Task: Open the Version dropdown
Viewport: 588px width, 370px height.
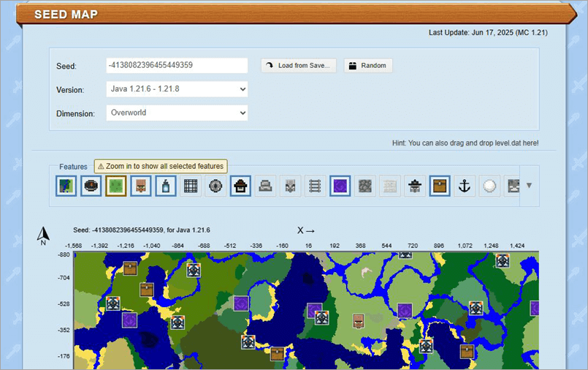Action: coord(177,89)
